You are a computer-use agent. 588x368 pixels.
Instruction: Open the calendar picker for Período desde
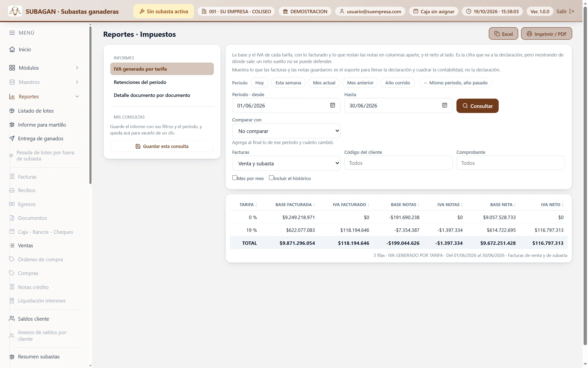(x=332, y=105)
